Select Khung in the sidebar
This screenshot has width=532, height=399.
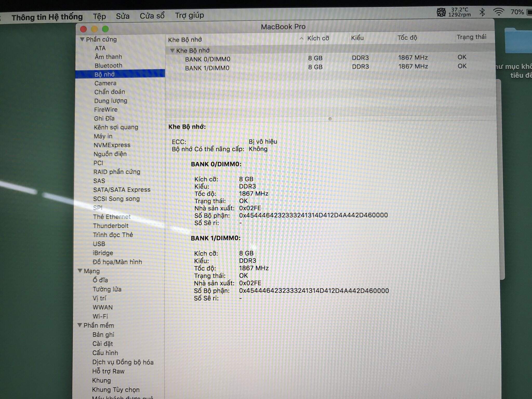101,381
